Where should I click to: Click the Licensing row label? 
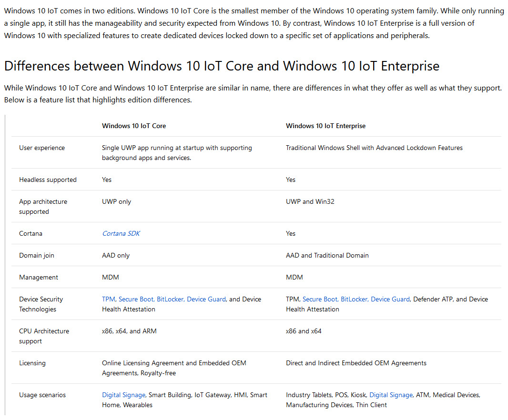pos(32,363)
